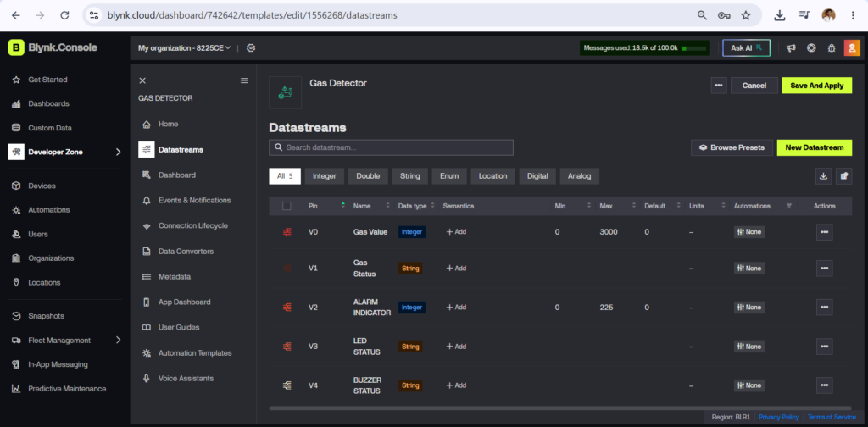
Task: Toggle the select-all datastreams checkbox
Action: (287, 206)
